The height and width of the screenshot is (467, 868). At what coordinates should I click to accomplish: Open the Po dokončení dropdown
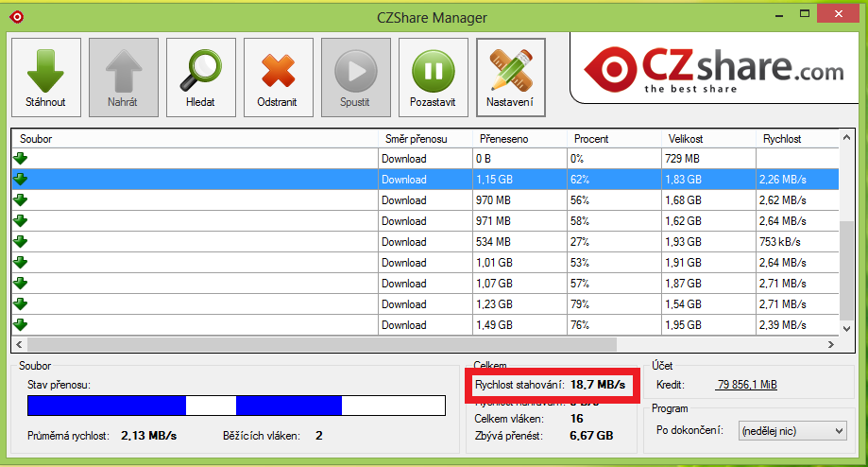(792, 431)
